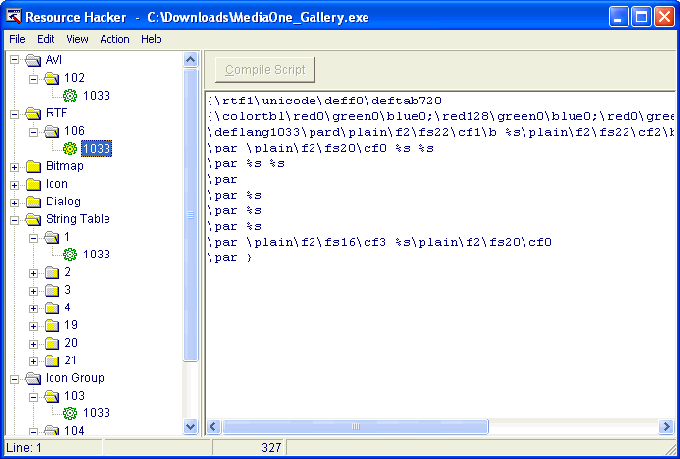Collapse the Icon Group node
The height and width of the screenshot is (459, 680).
[14, 379]
